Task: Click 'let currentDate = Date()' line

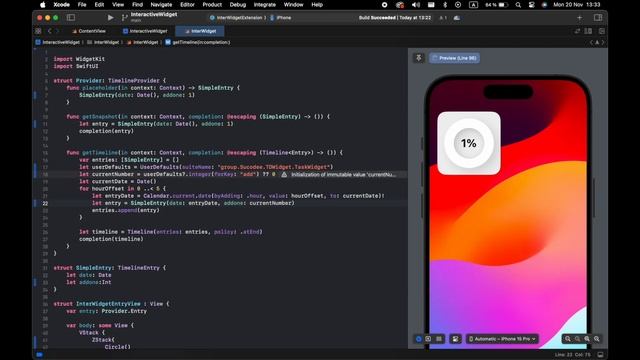Action: click(118, 182)
